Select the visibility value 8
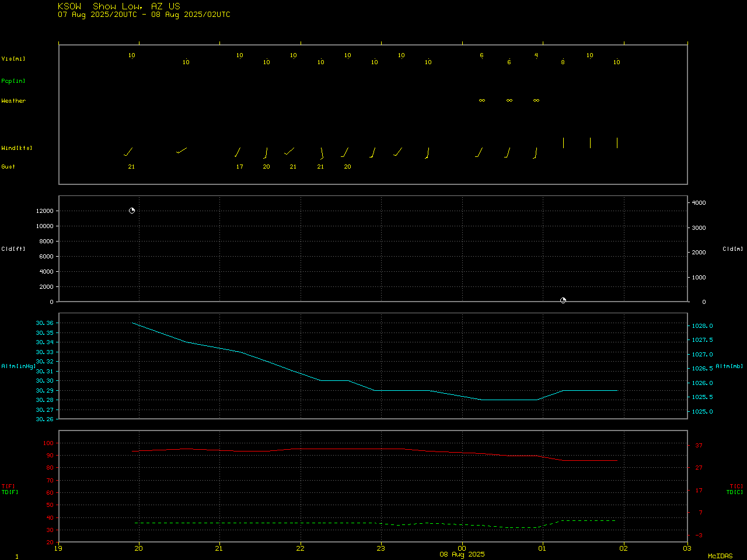747x560 pixels. coord(563,62)
